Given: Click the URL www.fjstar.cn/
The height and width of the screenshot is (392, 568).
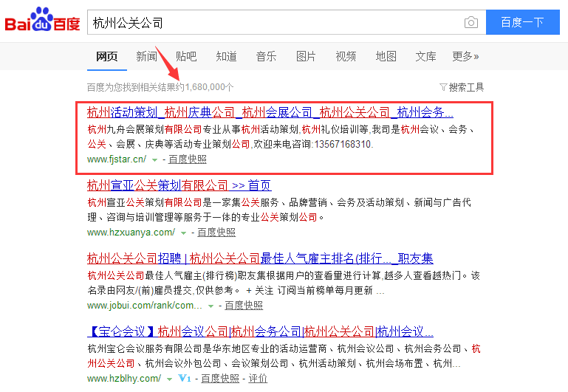Looking at the screenshot, I should tap(117, 159).
